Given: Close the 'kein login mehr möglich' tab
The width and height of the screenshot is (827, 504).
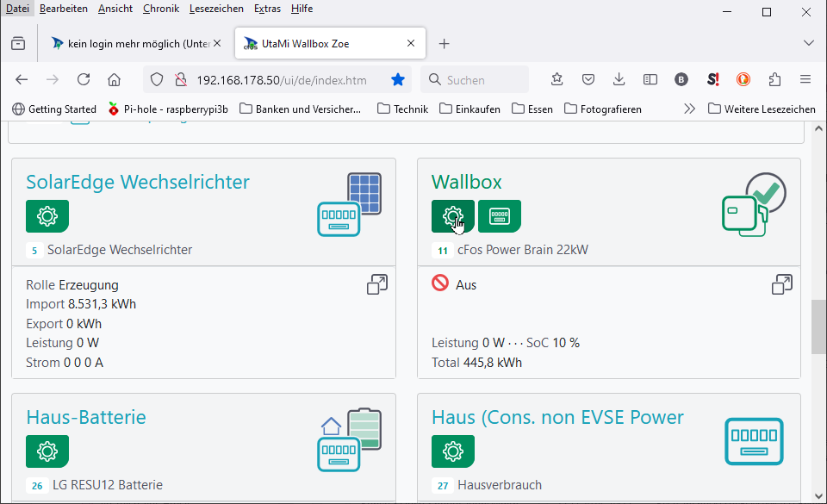Looking at the screenshot, I should 217,43.
